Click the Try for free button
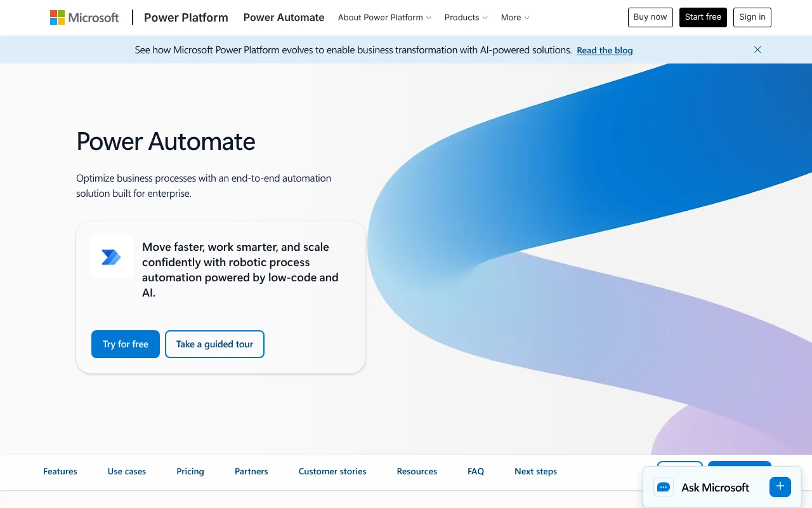 coord(126,344)
